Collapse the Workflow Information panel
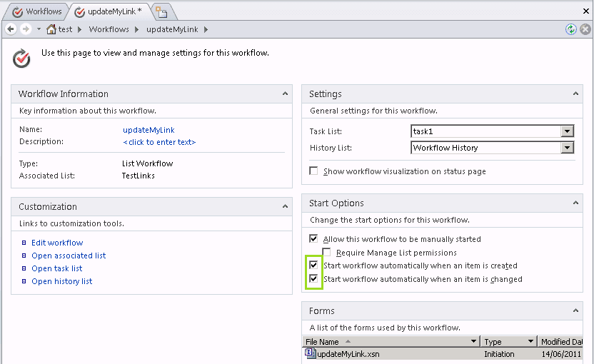This screenshot has width=594, height=364. click(x=286, y=93)
